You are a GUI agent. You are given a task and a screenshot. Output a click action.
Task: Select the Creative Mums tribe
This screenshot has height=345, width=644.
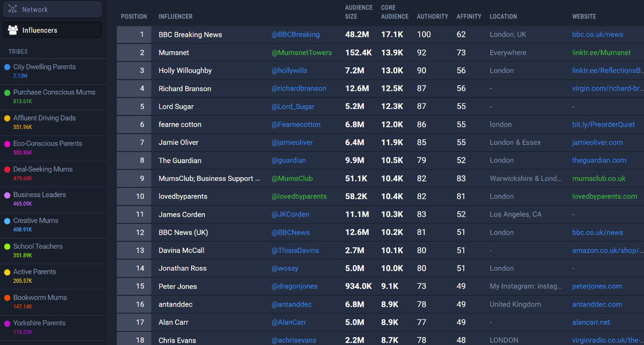(x=53, y=225)
